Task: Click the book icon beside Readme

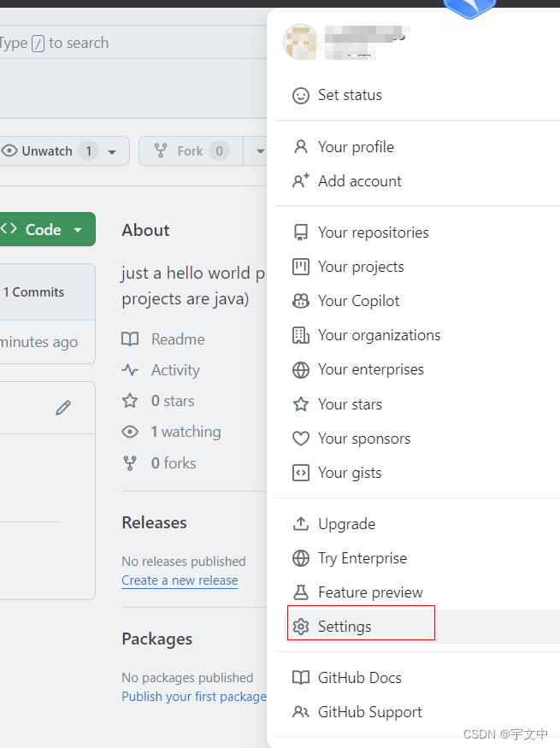Action: tap(130, 339)
